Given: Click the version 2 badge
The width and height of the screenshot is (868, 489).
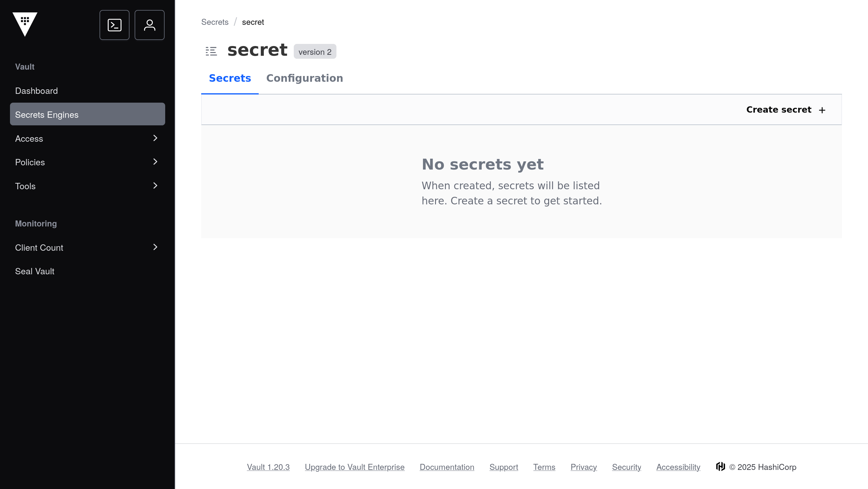Looking at the screenshot, I should (x=315, y=51).
